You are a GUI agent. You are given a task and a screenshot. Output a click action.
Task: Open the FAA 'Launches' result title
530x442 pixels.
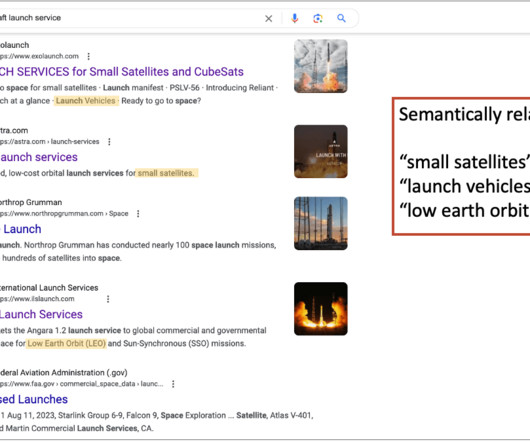click(x=34, y=400)
